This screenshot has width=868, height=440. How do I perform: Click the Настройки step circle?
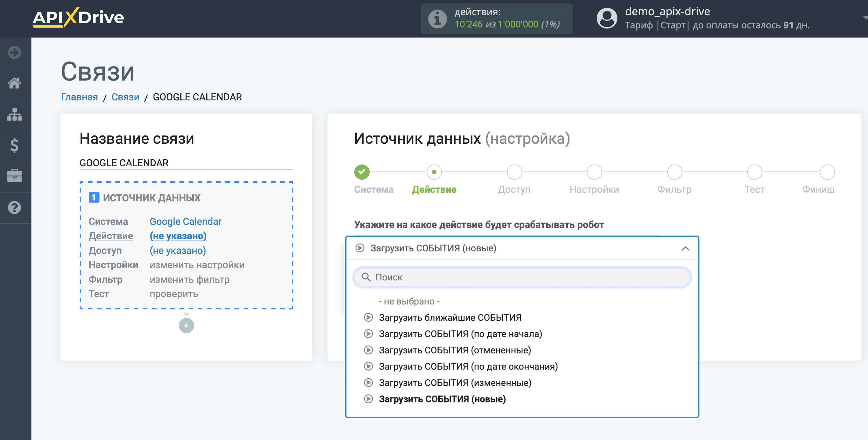pyautogui.click(x=594, y=172)
